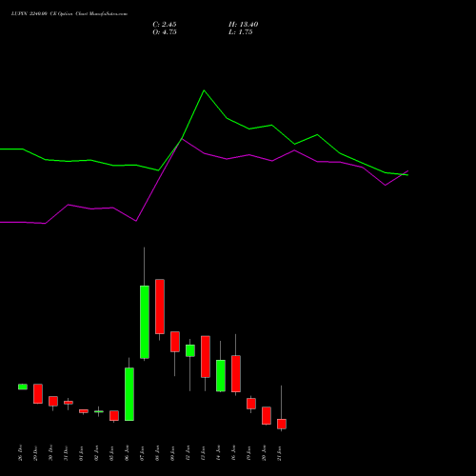Select the tallest green candle above 07 Jan

(145, 322)
